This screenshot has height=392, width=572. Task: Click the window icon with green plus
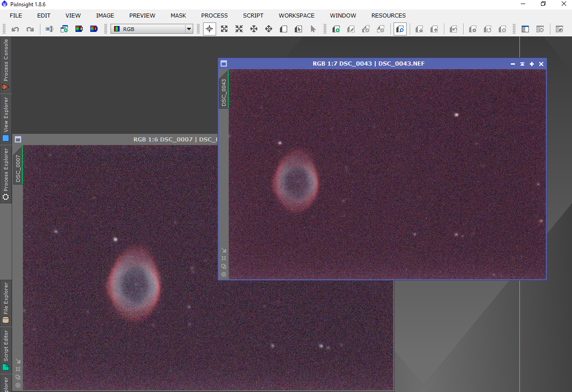pos(64,29)
